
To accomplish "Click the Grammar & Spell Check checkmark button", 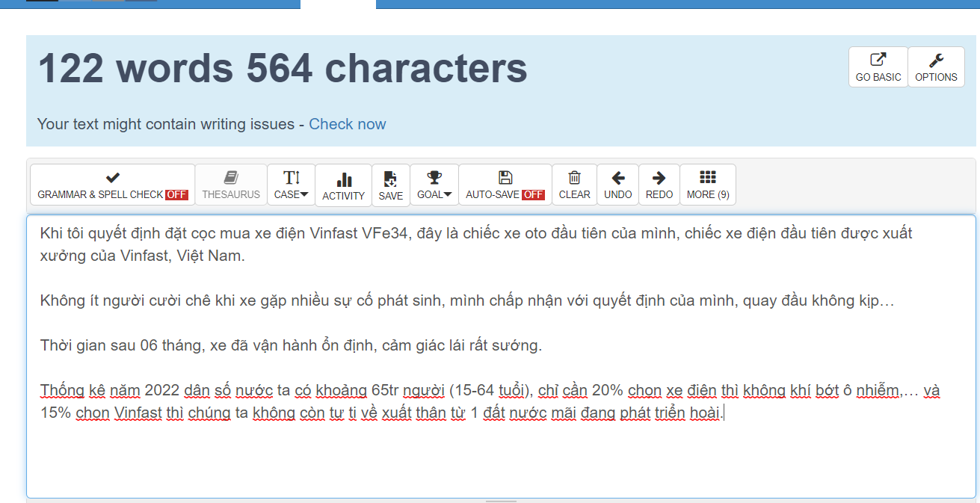I will click(x=112, y=185).
